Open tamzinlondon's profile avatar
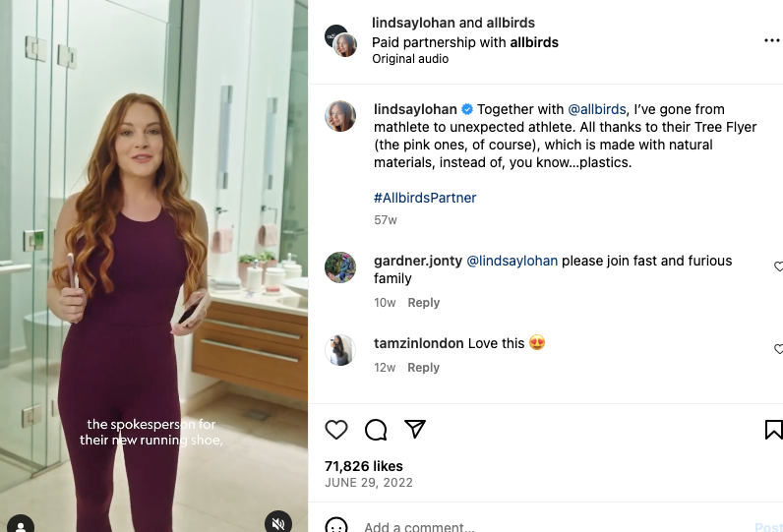Viewport: 783px width, 532px height. click(340, 350)
